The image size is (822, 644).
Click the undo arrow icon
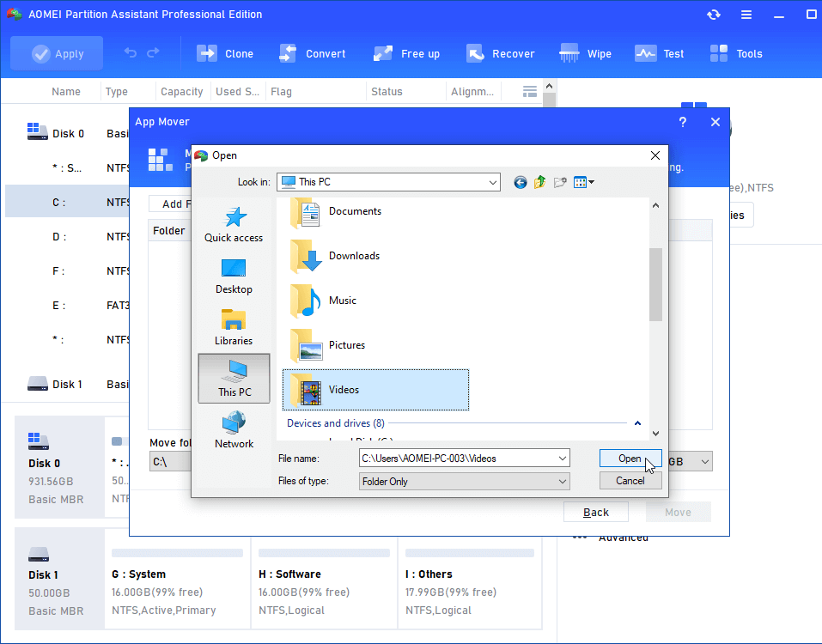point(131,53)
